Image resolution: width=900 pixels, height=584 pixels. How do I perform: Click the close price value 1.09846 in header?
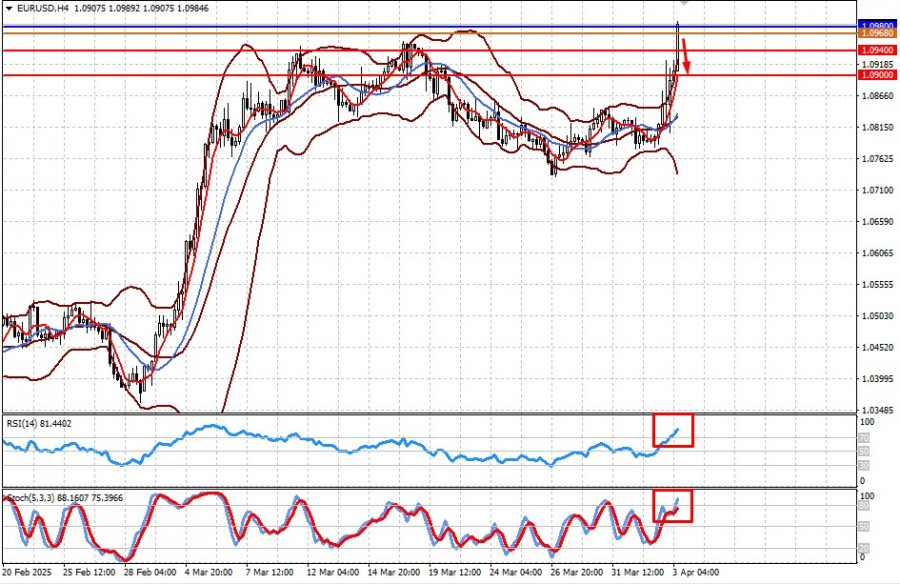(x=193, y=9)
